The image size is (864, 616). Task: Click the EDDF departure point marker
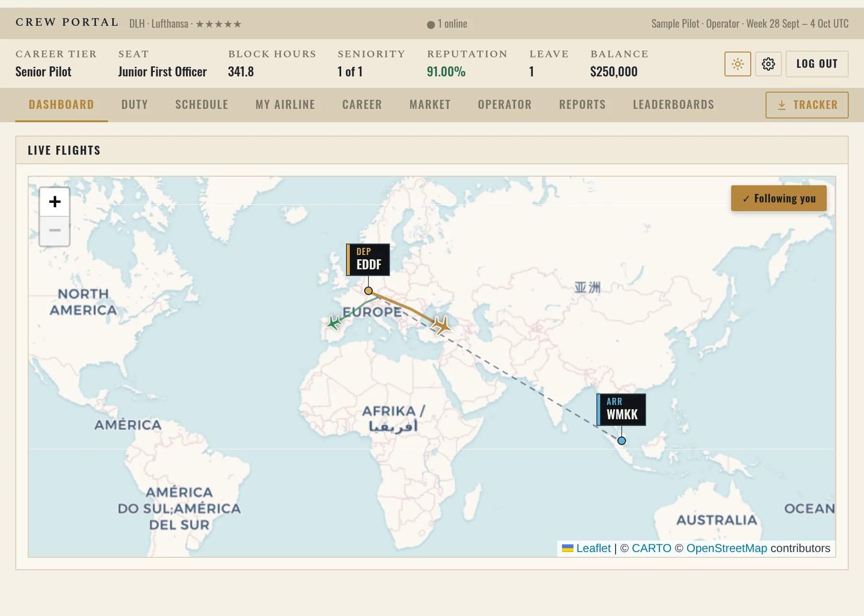pos(368,291)
